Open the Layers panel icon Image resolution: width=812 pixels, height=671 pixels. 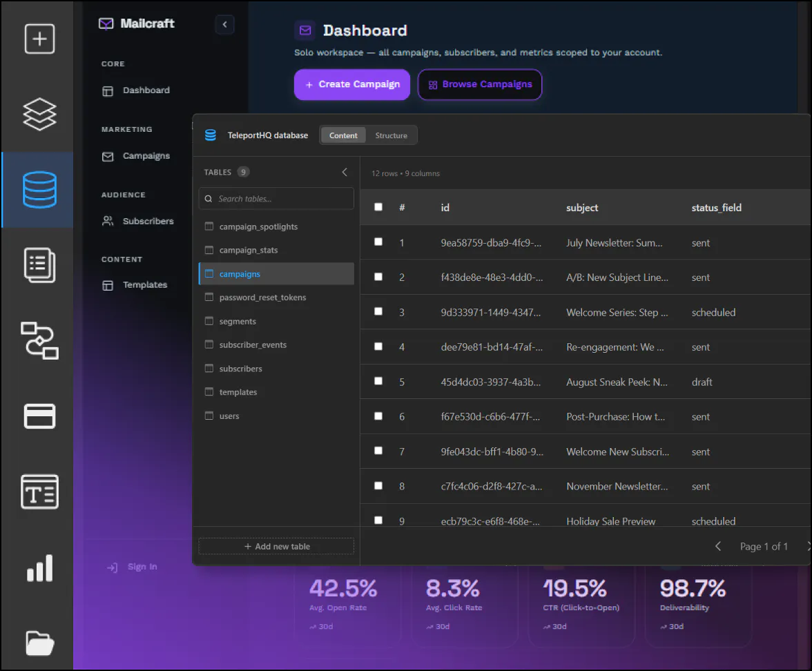pos(39,114)
